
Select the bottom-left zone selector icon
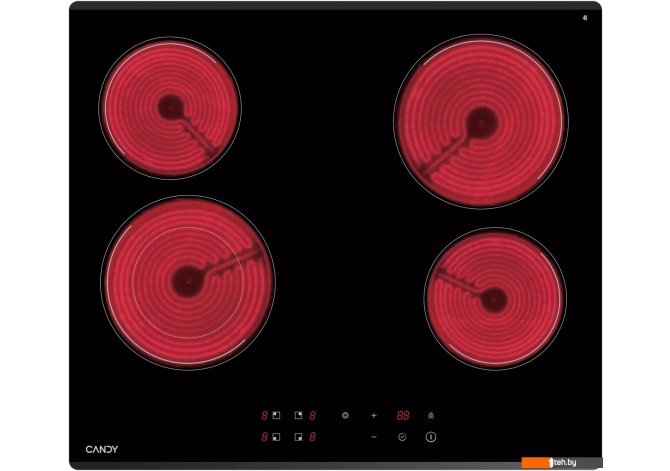(276, 437)
